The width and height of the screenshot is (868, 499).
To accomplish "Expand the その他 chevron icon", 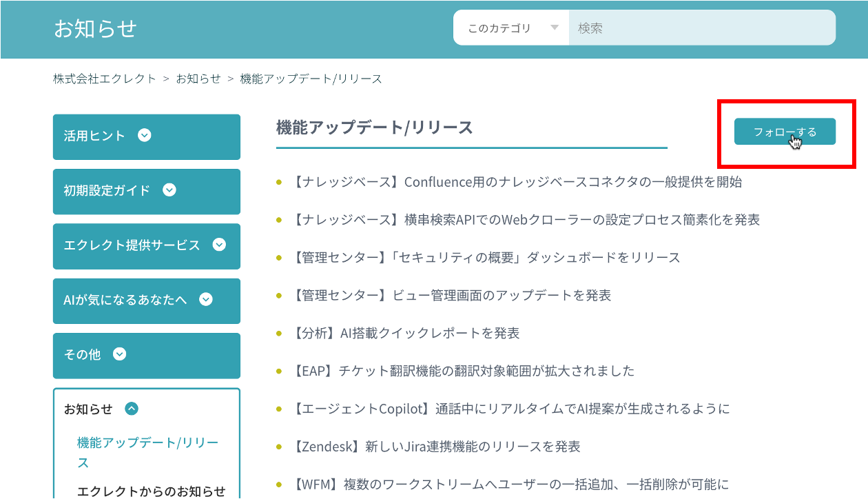I will (x=120, y=354).
